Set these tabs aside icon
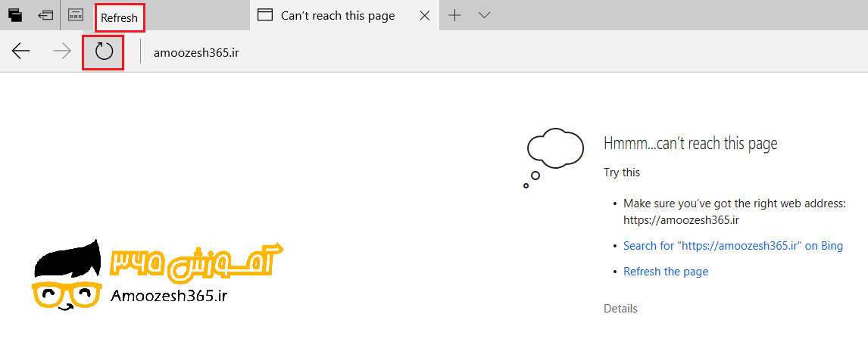Image resolution: width=868 pixels, height=345 pixels. tap(45, 15)
